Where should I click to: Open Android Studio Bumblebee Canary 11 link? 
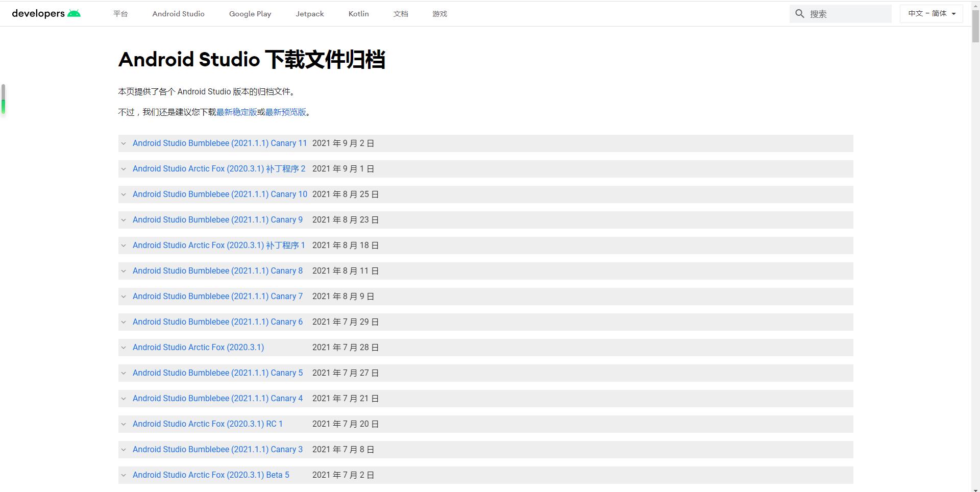pos(219,143)
